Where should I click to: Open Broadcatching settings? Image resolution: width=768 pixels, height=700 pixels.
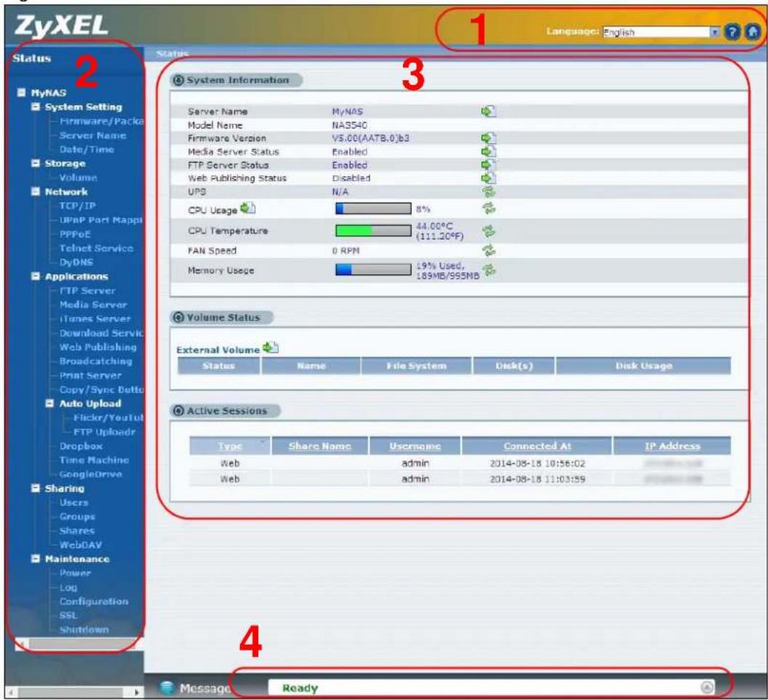point(95,361)
